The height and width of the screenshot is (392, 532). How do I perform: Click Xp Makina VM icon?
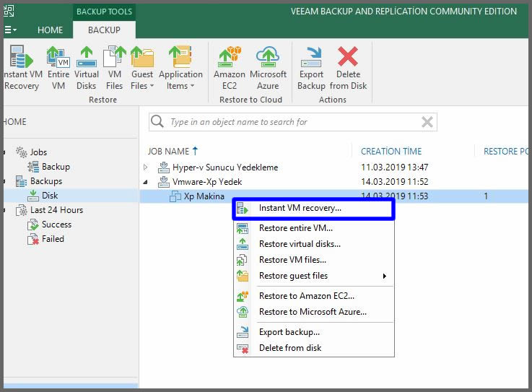175,196
